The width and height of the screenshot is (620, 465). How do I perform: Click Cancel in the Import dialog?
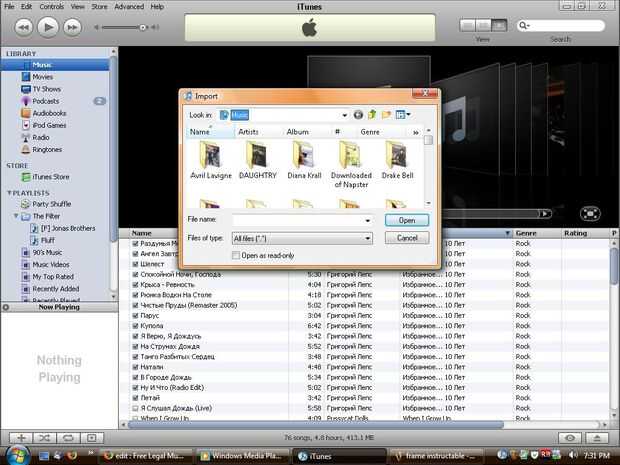tap(407, 238)
